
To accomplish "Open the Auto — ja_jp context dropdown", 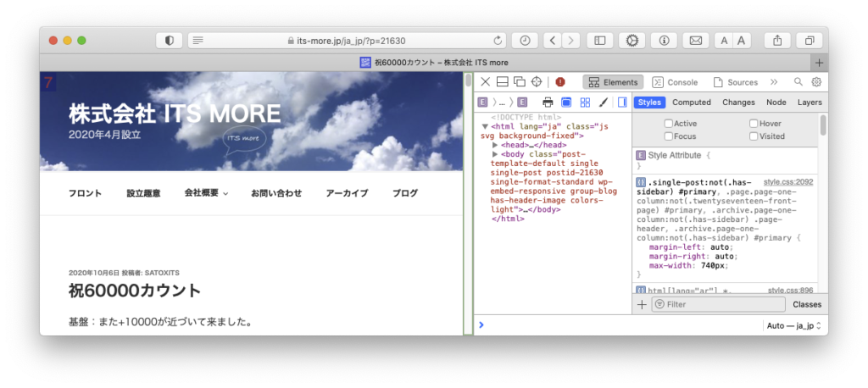I will (x=793, y=325).
